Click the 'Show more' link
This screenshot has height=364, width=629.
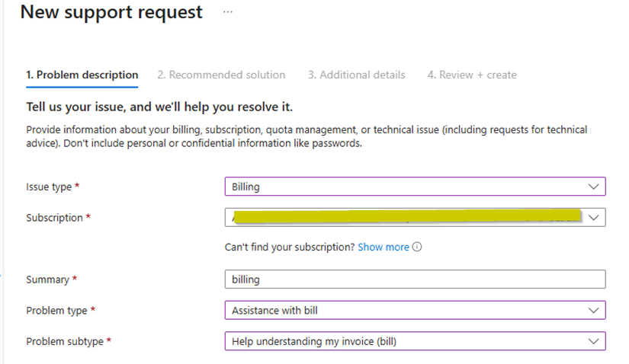[x=383, y=247]
